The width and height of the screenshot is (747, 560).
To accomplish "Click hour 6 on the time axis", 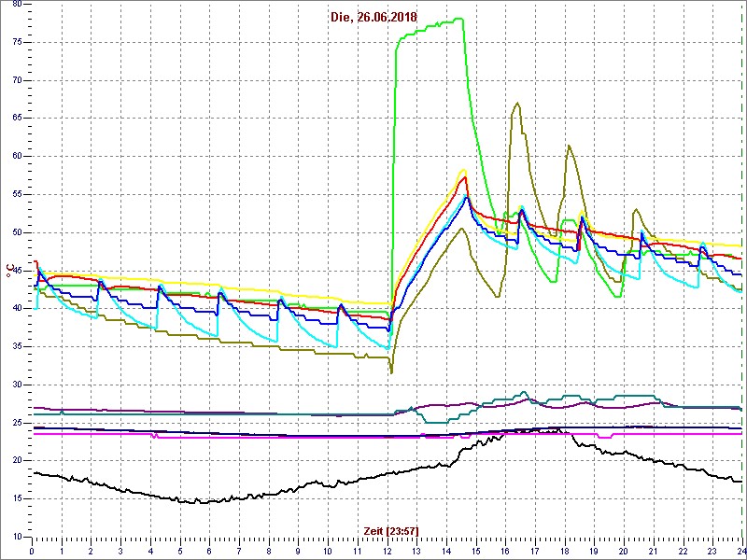I will [x=209, y=551].
